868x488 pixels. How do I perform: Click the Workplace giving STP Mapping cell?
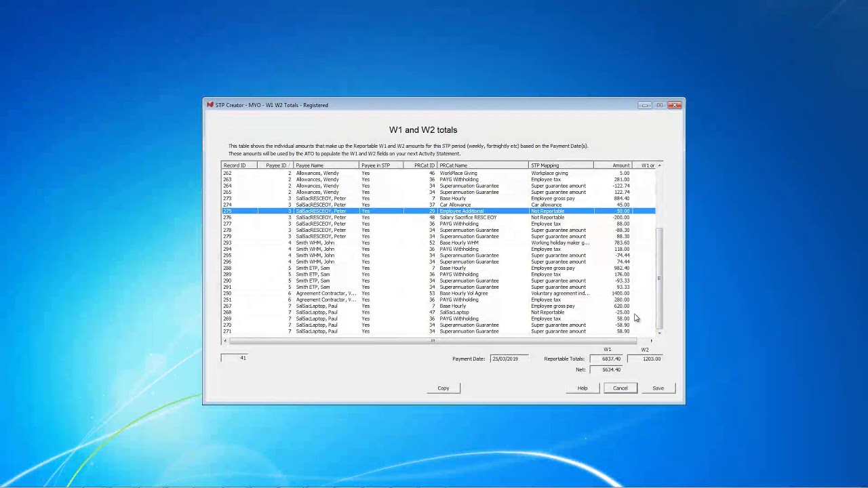point(549,173)
